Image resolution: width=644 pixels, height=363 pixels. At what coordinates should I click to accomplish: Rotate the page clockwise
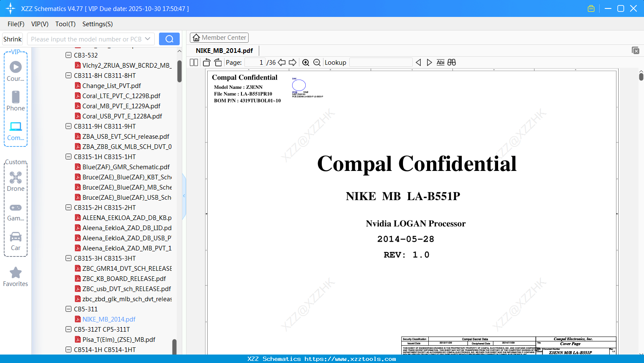(x=218, y=63)
